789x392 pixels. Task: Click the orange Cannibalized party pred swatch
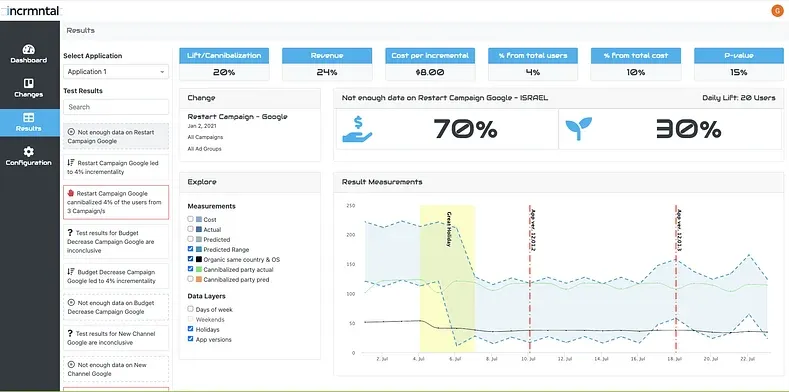tap(198, 279)
